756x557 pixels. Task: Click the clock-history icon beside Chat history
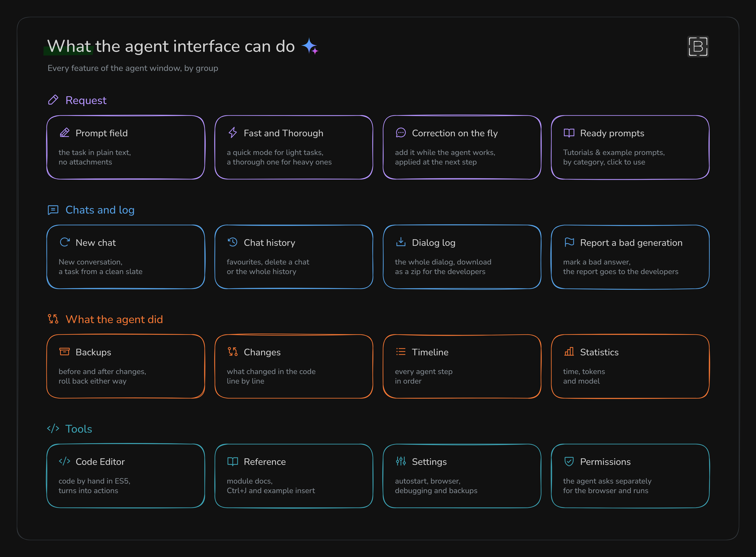[x=233, y=242]
